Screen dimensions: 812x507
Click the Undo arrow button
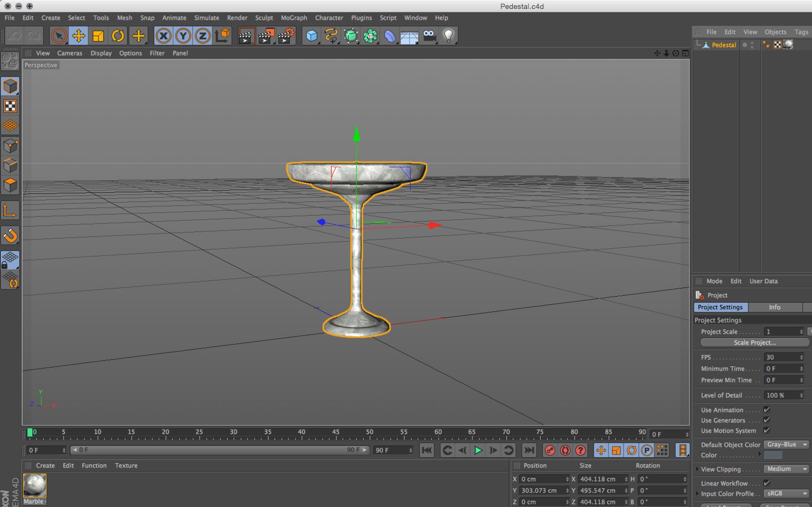click(15, 36)
